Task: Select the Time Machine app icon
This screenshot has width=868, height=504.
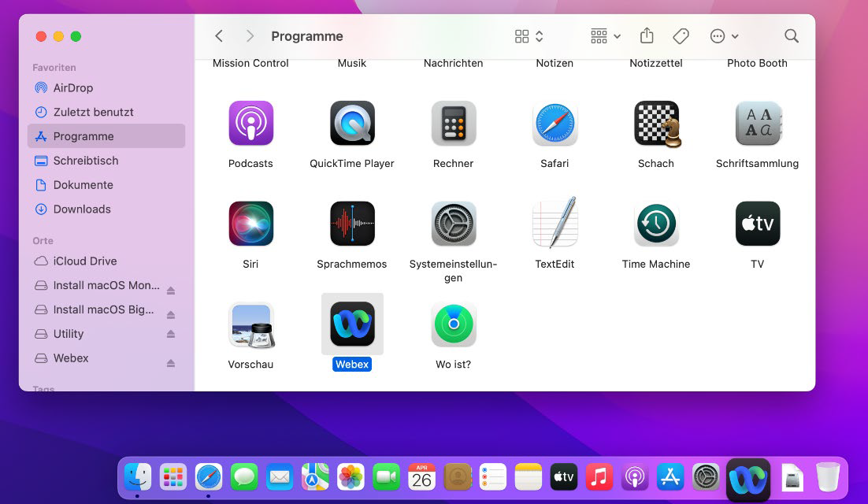Action: [656, 224]
